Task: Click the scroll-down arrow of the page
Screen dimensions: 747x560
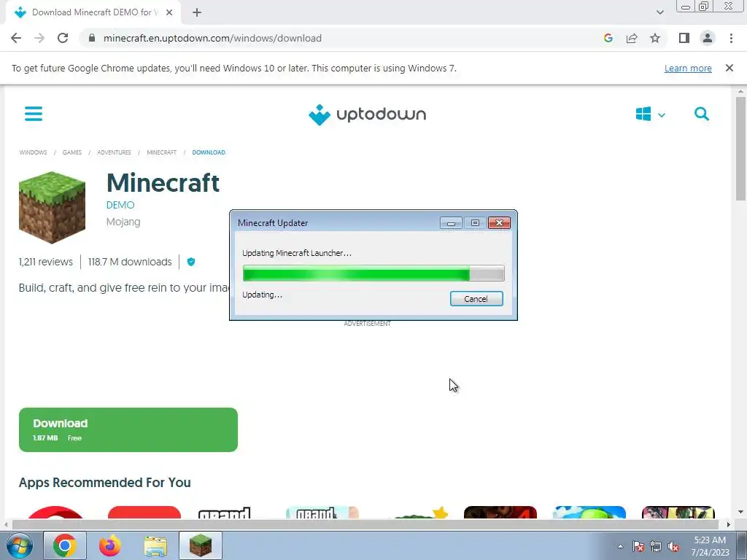Action: point(740,511)
